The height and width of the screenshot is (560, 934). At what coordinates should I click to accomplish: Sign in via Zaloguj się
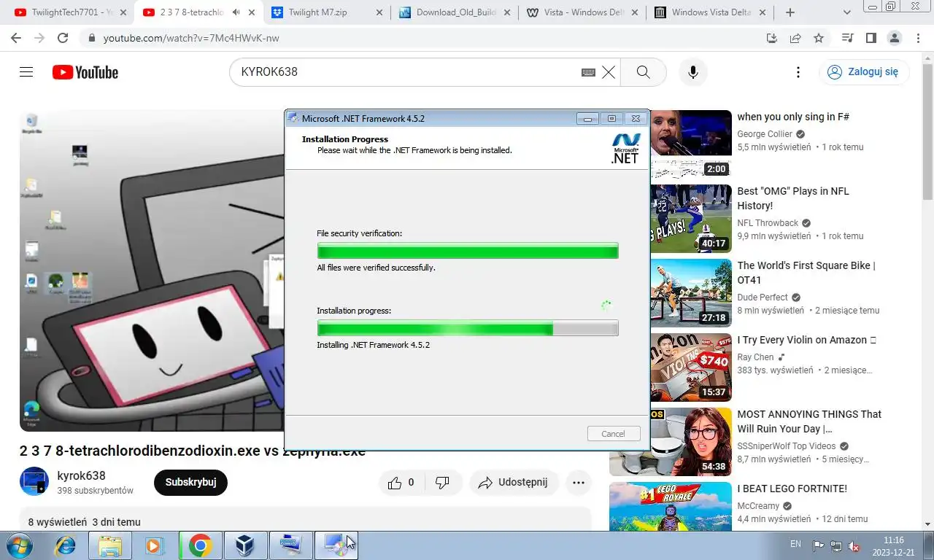(864, 72)
